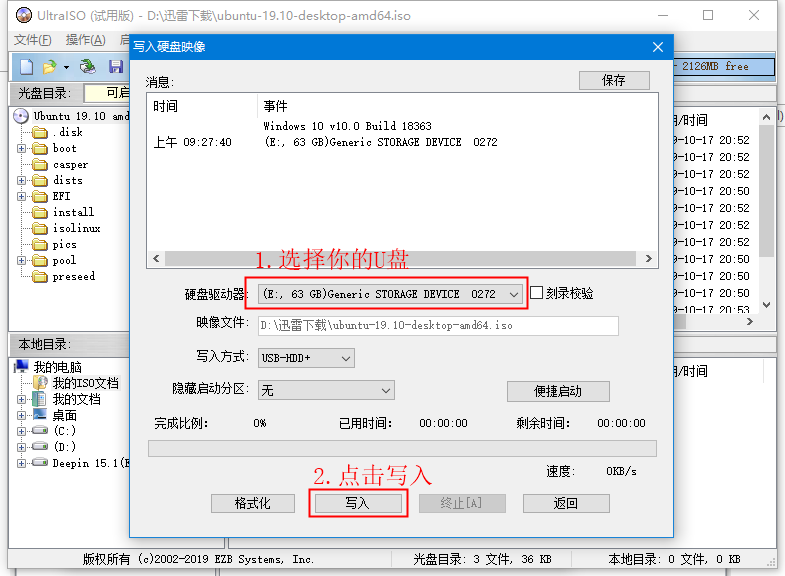Open the 隐藏启动分区 dropdown

click(x=326, y=390)
